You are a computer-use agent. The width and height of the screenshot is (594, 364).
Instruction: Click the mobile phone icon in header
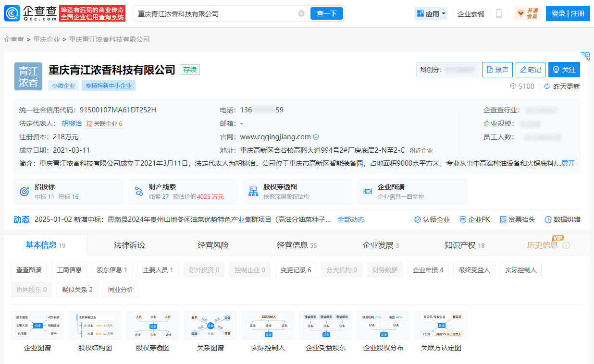click(498, 13)
